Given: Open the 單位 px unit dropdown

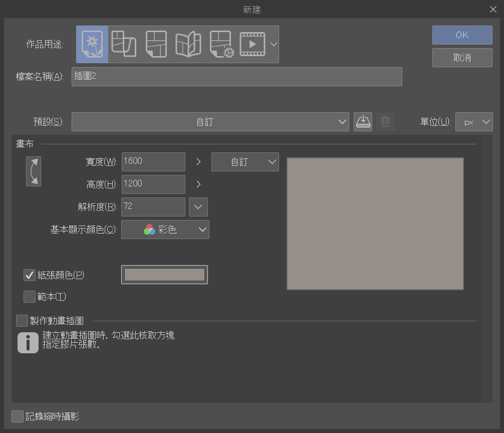Looking at the screenshot, I should 474,122.
